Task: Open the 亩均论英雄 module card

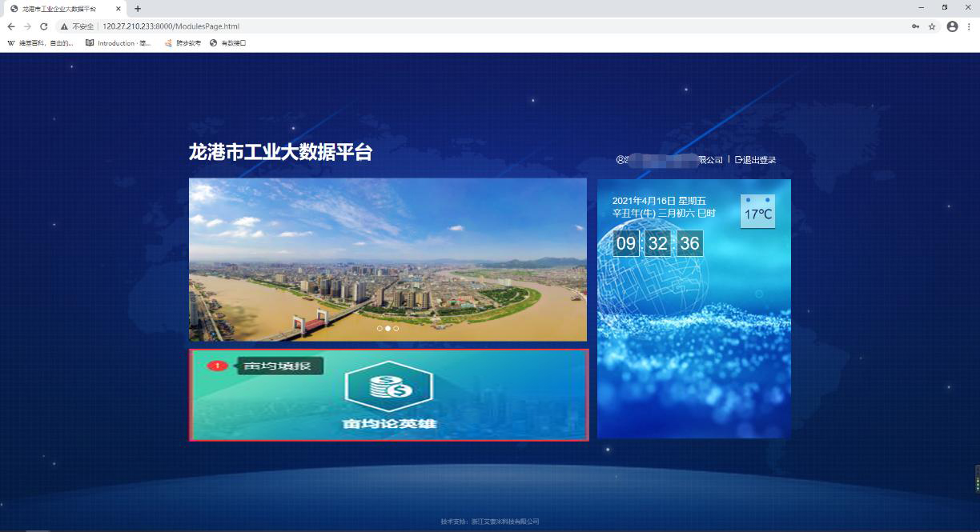Action: click(x=389, y=394)
